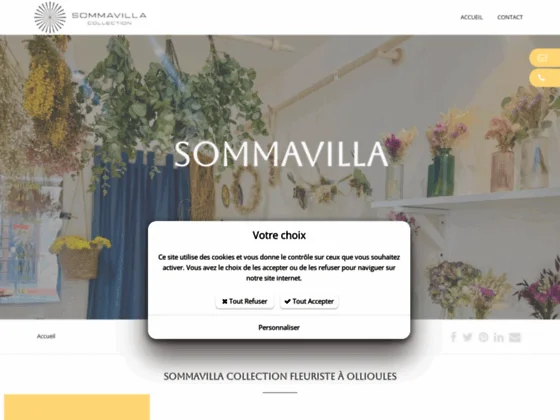The width and height of the screenshot is (560, 420).
Task: Share the page on Facebook
Action: 454,337
